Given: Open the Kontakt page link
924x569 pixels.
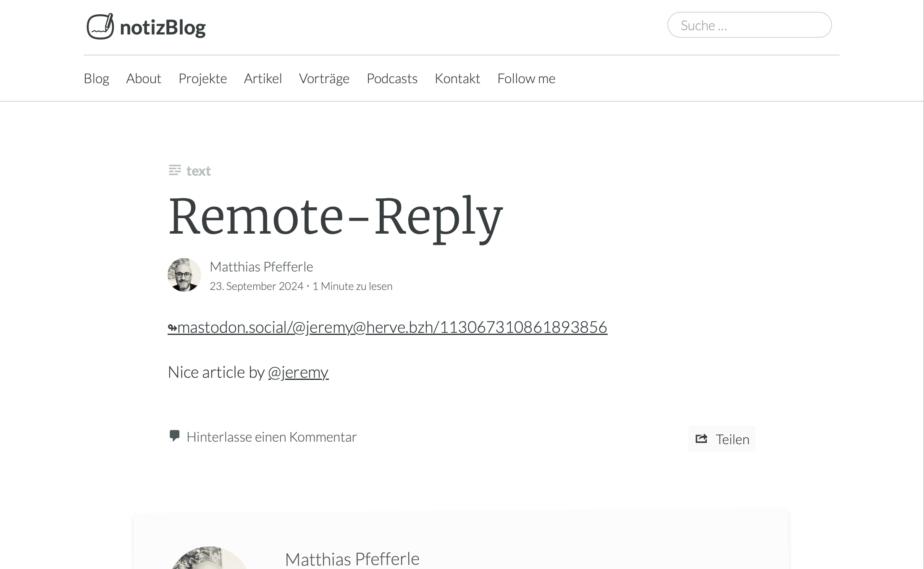Looking at the screenshot, I should (457, 79).
